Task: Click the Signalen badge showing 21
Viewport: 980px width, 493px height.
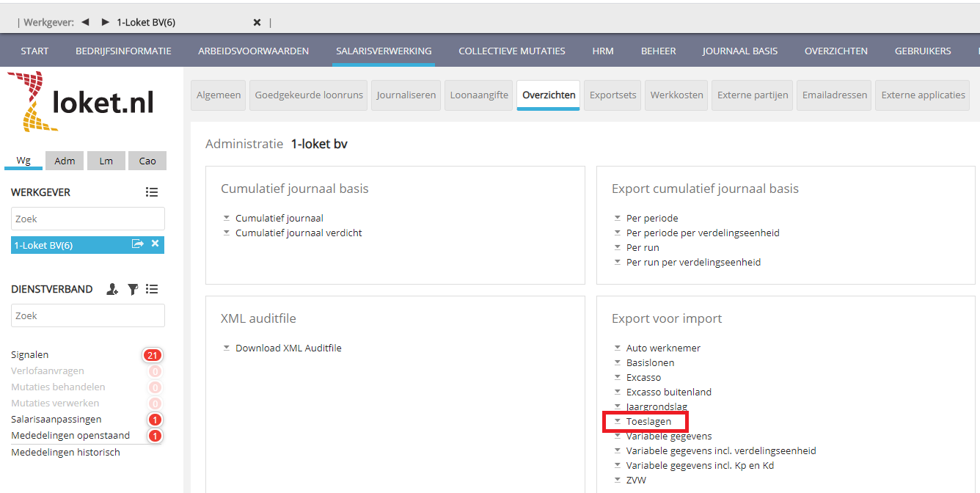Action: point(152,355)
